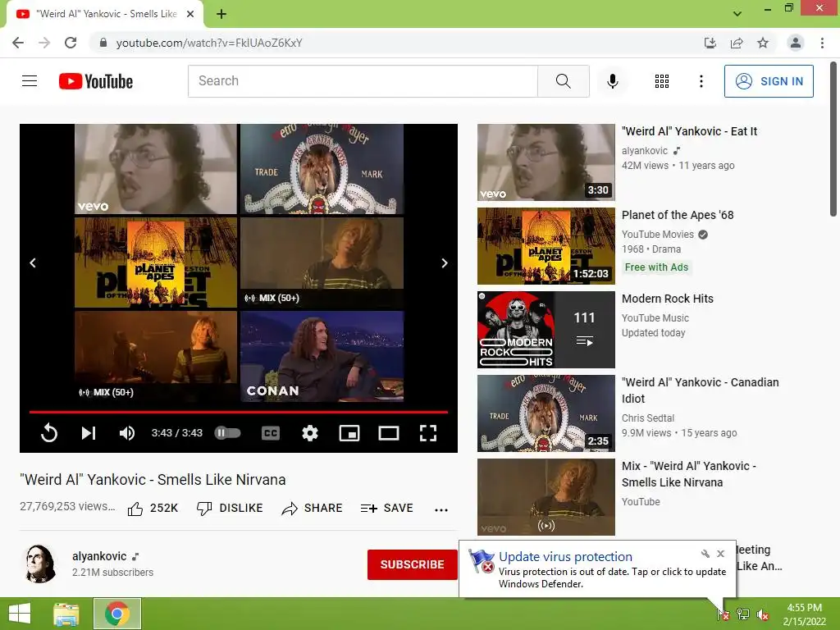Open the tab search chevron
840x630 pixels.
(x=737, y=14)
